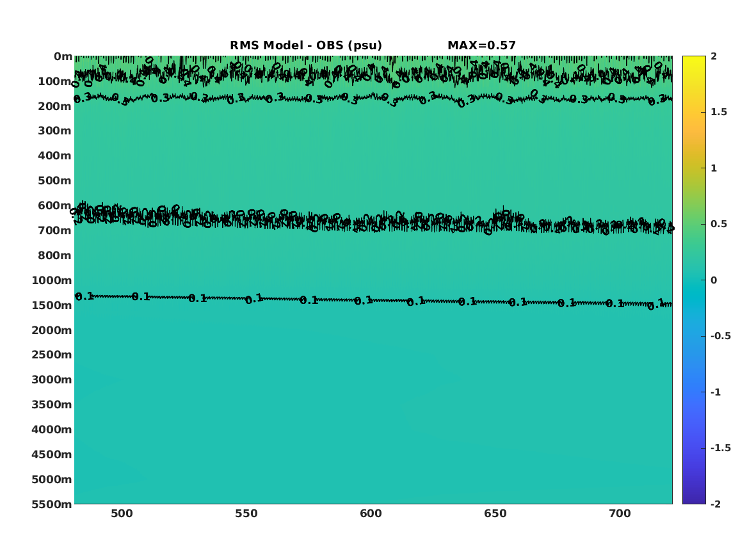Click the teal zero level on colorbar

[694, 280]
